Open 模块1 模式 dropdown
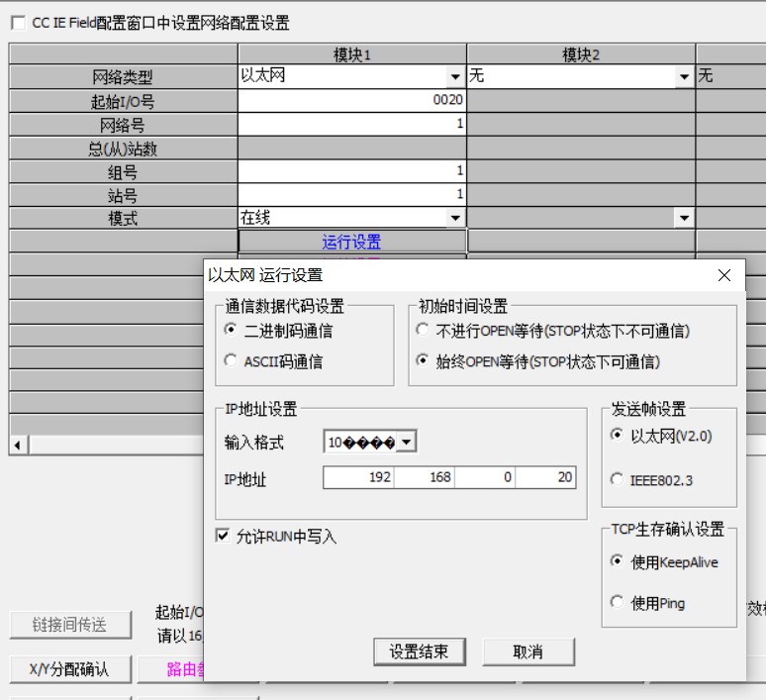 click(x=455, y=218)
